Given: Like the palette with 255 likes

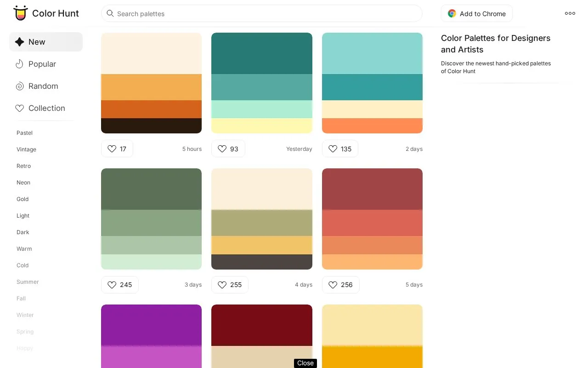Looking at the screenshot, I should tap(230, 285).
